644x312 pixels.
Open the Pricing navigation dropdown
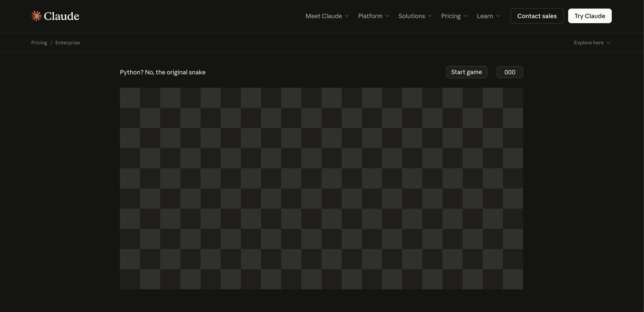click(x=451, y=16)
